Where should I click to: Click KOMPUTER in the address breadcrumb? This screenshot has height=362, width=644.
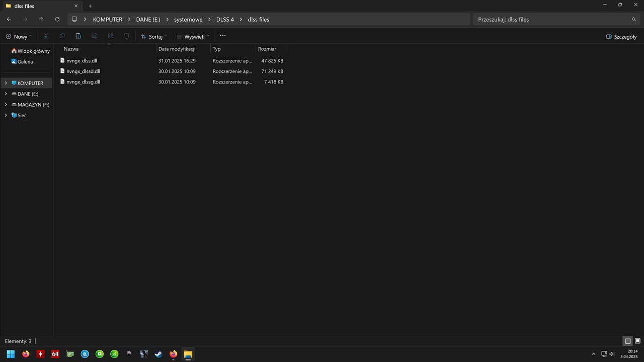click(x=108, y=19)
